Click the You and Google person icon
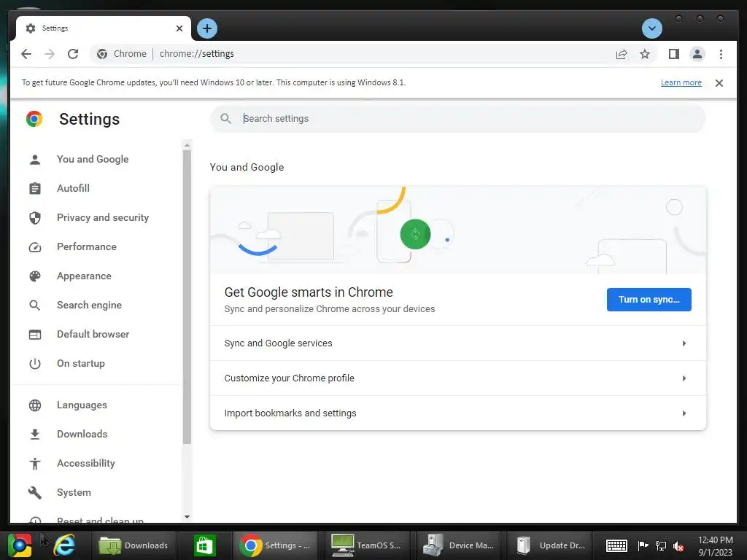This screenshot has width=747, height=560. point(35,160)
